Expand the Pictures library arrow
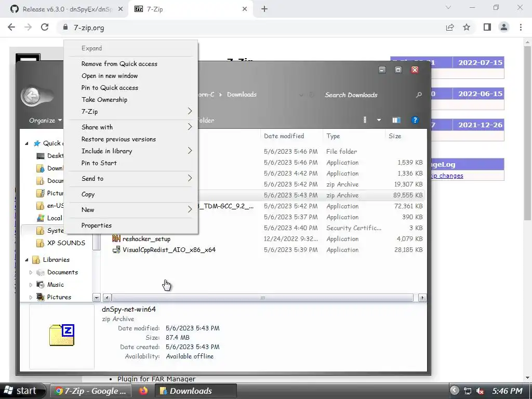The width and height of the screenshot is (532, 399). pos(31,297)
